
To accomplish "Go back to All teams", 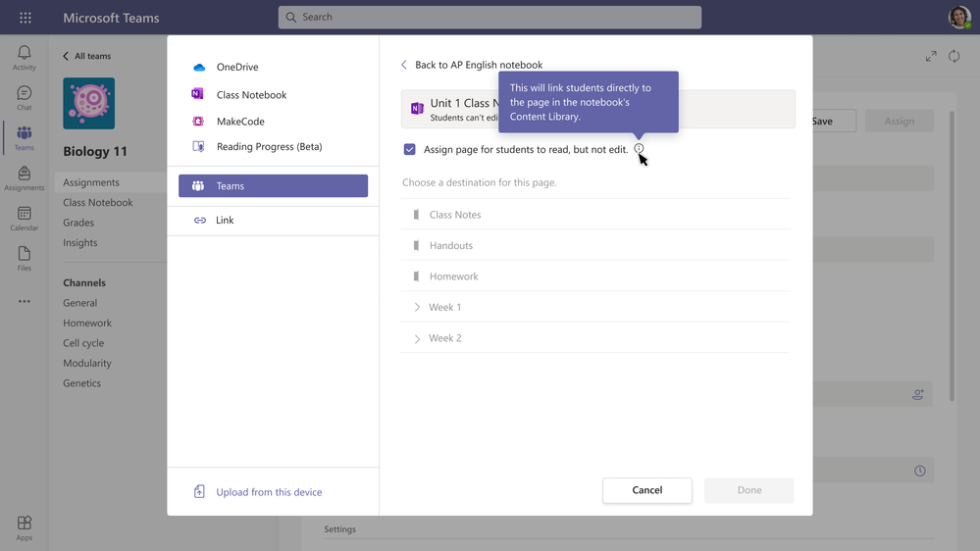I will click(87, 56).
